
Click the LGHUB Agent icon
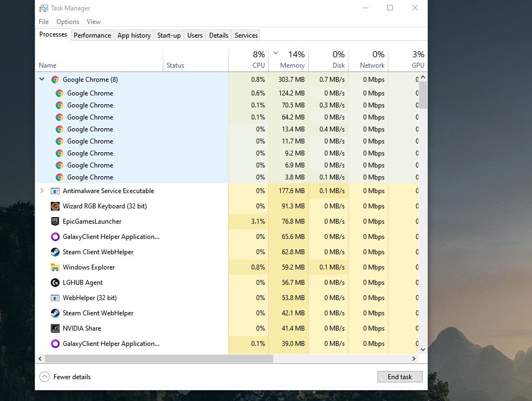55,283
